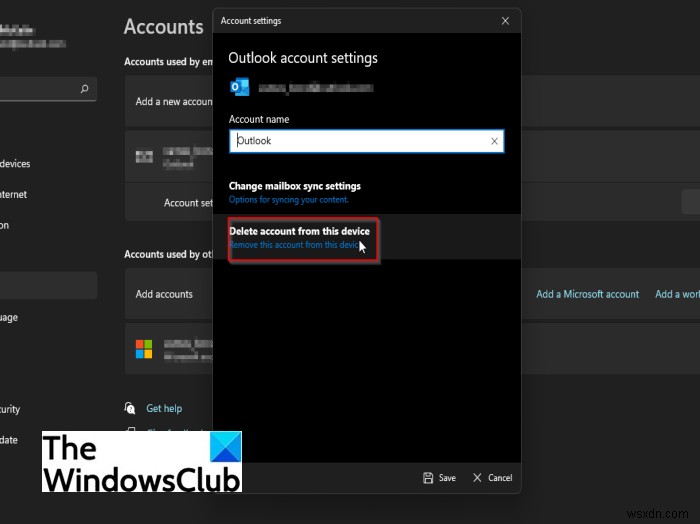Click the floppy disk Save icon
The height and width of the screenshot is (524, 700).
coord(428,478)
